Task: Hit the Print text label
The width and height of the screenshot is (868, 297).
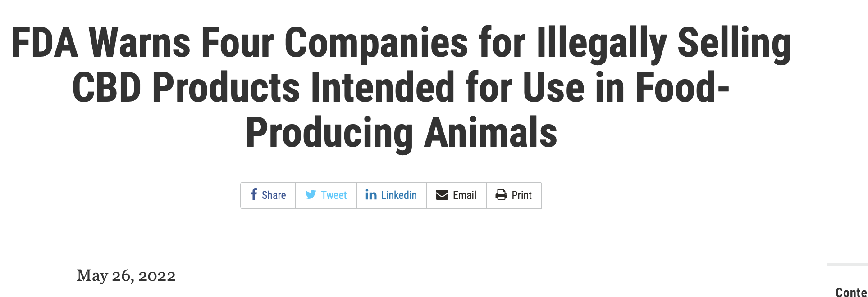Action: (x=521, y=195)
